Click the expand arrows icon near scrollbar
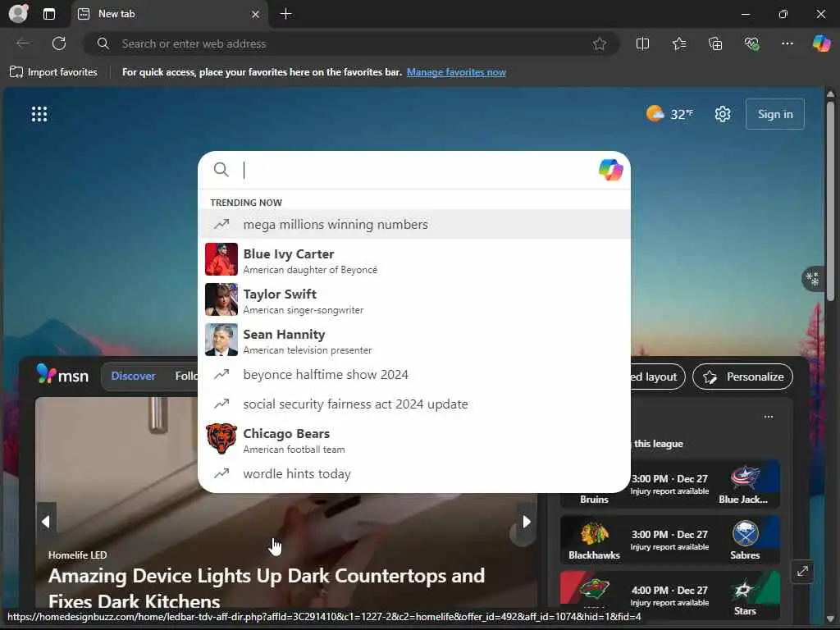Viewport: 840px width, 630px height. [802, 572]
